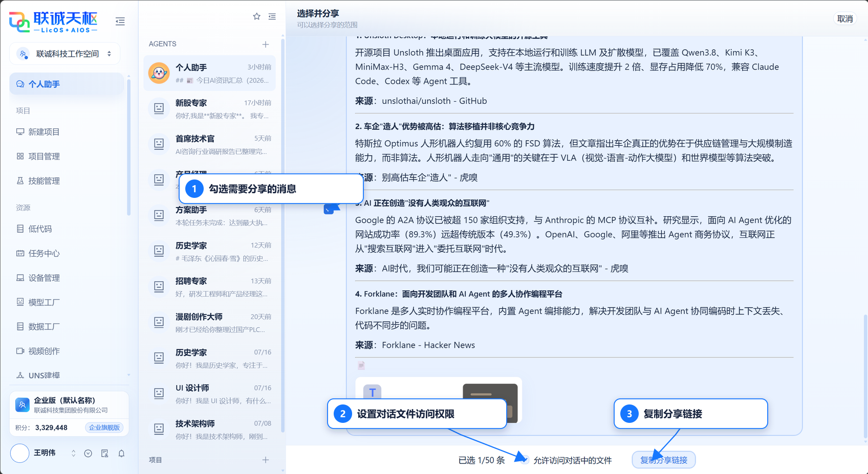Open 新建项目 in the sidebar
The width and height of the screenshot is (868, 474).
[x=67, y=132]
